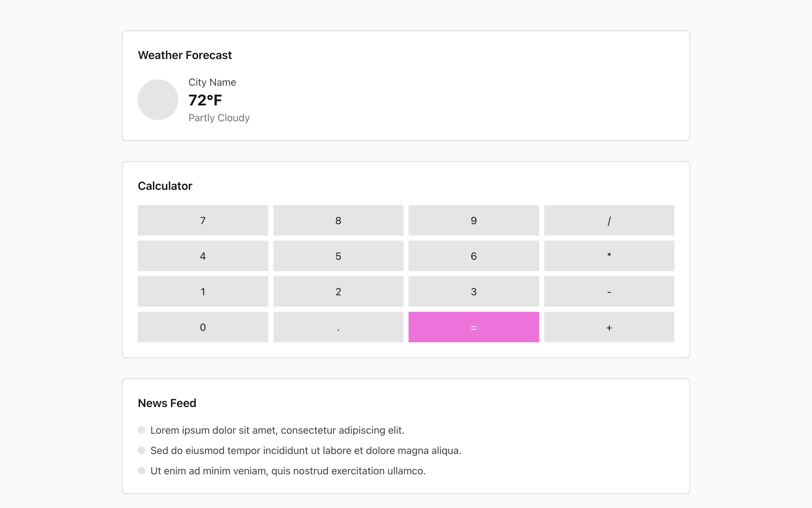Screen dimensions: 812x508
Task: Select the City Name label
Action: point(212,82)
